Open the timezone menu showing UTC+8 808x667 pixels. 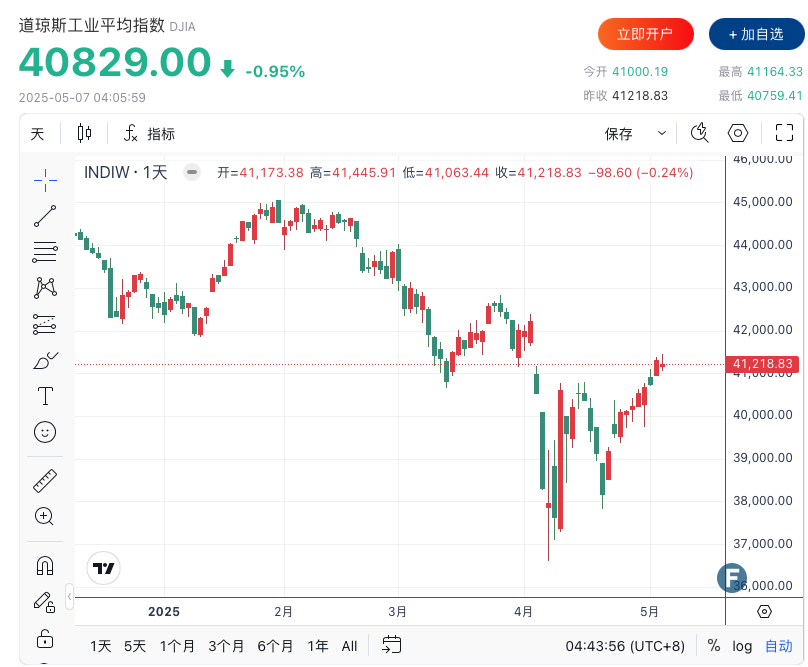click(x=625, y=646)
